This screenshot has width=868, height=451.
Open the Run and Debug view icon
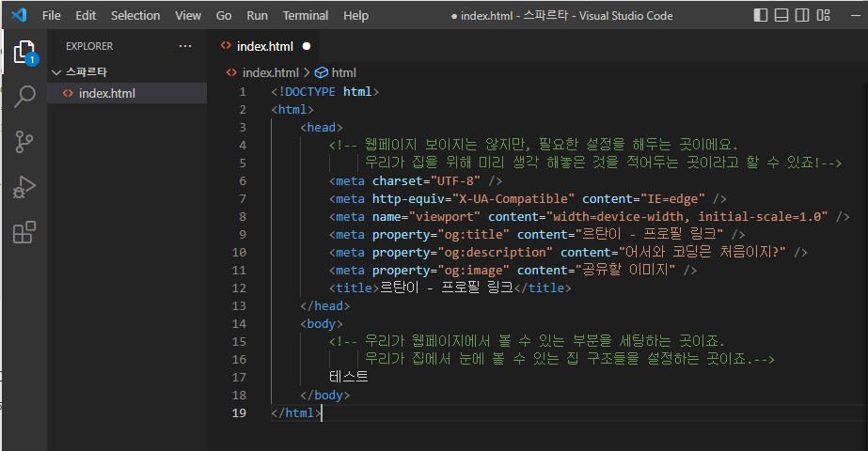click(x=24, y=187)
